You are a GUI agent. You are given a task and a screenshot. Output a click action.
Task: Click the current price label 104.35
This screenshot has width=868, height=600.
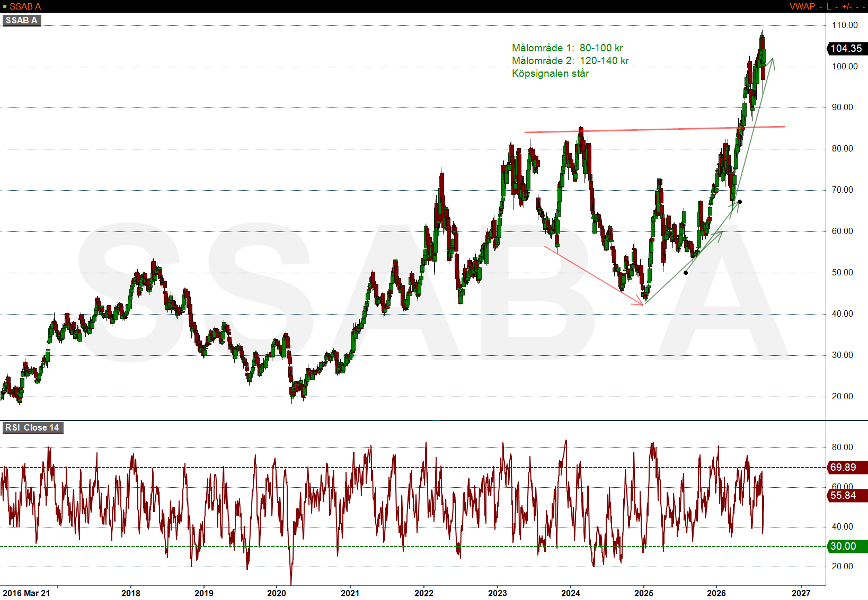coord(846,48)
